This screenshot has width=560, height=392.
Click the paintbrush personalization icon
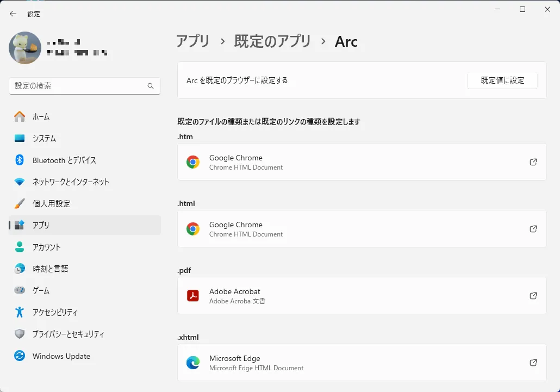20,203
